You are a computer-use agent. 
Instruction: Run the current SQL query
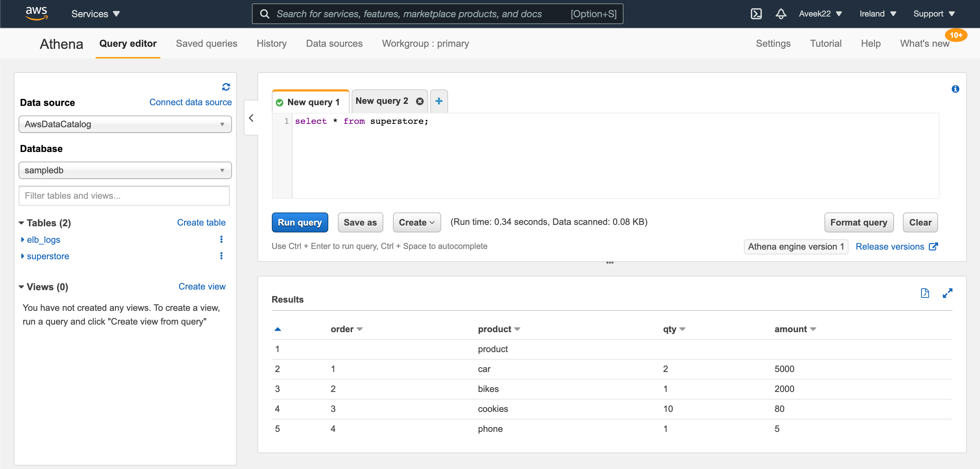(300, 222)
